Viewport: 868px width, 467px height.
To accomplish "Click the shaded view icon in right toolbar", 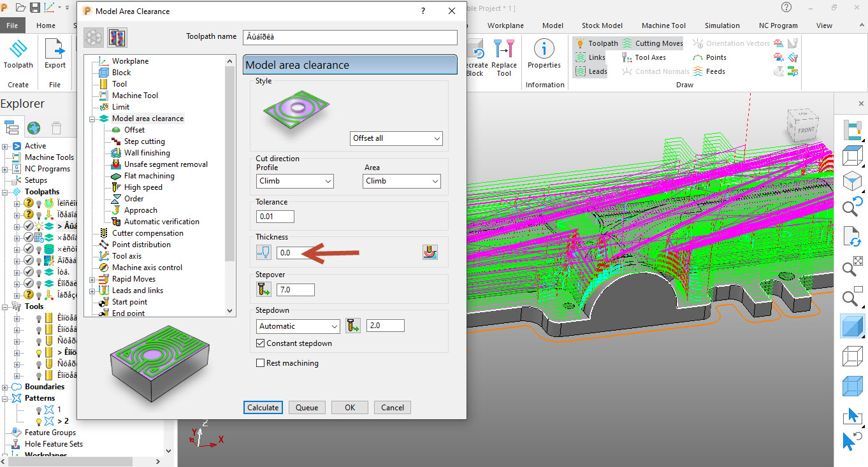I will click(852, 326).
